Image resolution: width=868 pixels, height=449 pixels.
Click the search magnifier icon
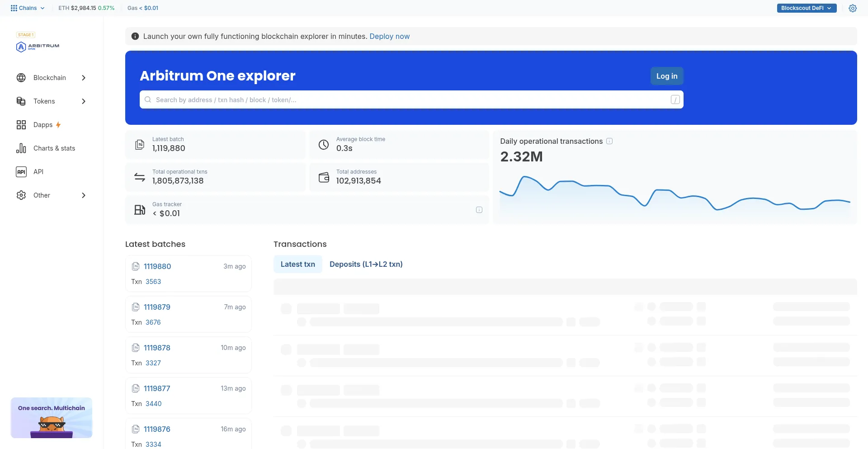[148, 99]
